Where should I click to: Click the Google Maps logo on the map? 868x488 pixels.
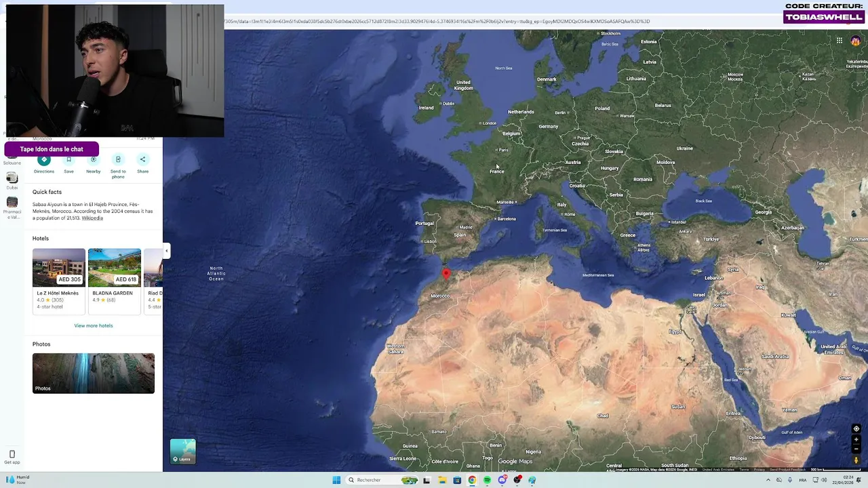click(x=515, y=462)
